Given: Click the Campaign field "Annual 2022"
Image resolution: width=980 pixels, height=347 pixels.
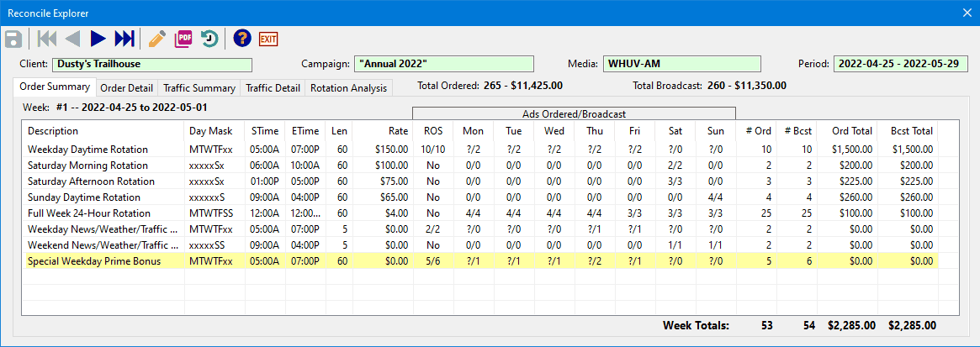Looking at the screenshot, I should (x=444, y=64).
